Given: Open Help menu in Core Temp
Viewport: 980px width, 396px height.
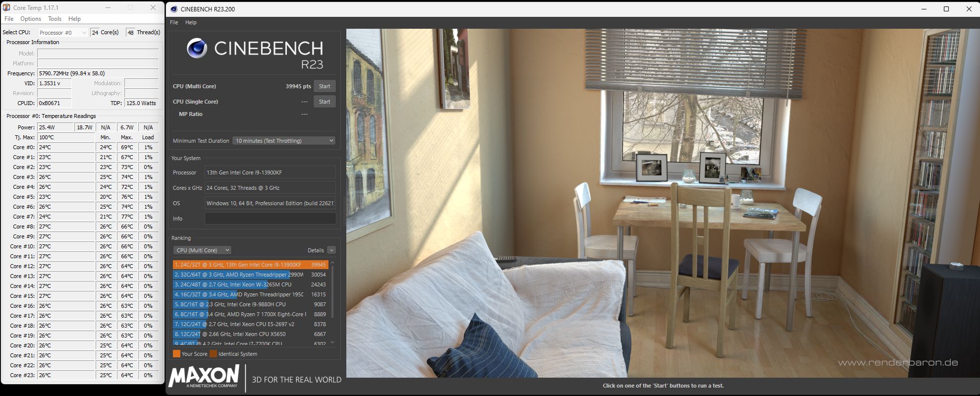Looking at the screenshot, I should [74, 19].
